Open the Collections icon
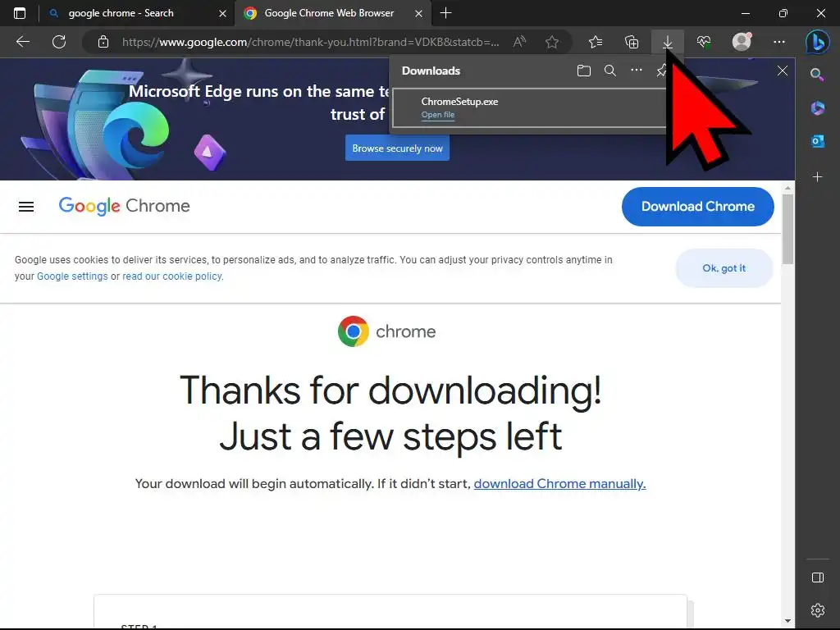 [632, 42]
